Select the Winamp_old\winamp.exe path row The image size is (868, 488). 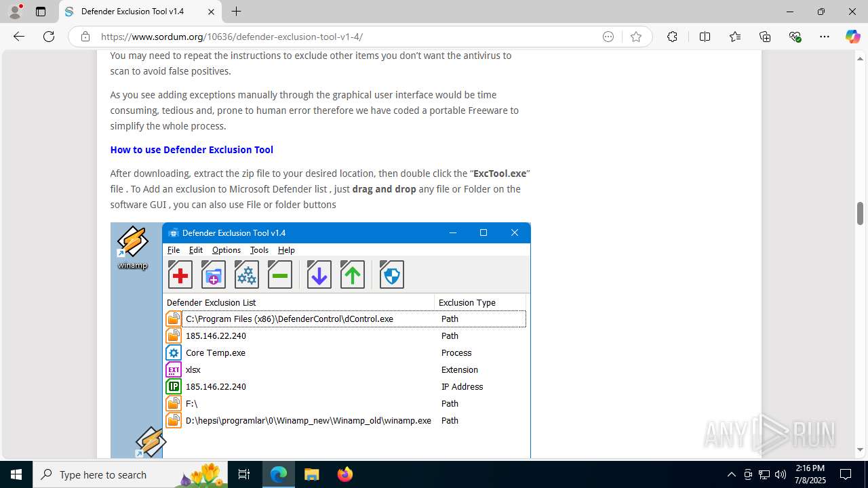345,420
